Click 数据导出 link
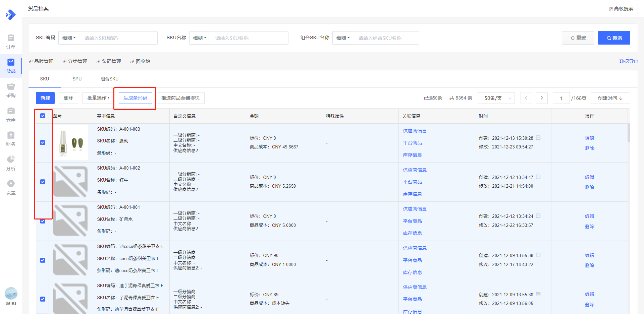Image resolution: width=644 pixels, height=314 pixels. click(x=629, y=61)
